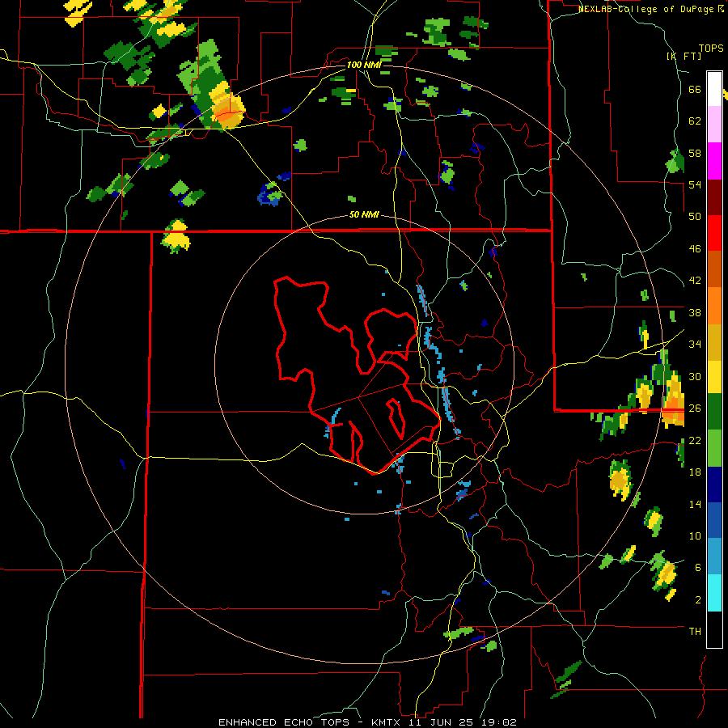This screenshot has height=728, width=728.
Task: Select the magenta legend color band
Action: 714,161
